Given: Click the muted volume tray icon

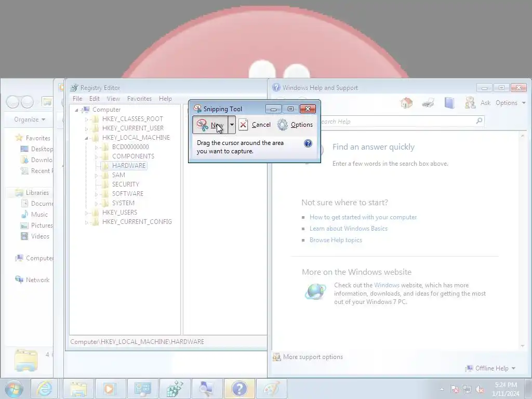Looking at the screenshot, I should 480,390.
